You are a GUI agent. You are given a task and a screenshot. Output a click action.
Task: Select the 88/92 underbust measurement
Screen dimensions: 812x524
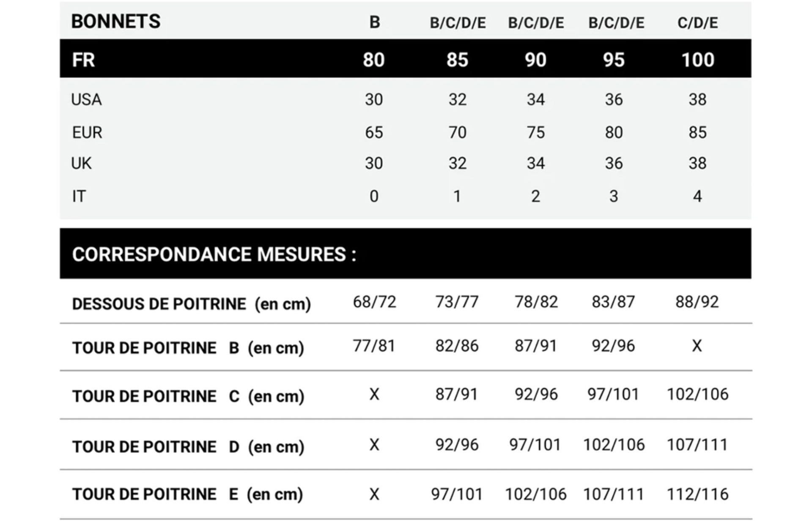pyautogui.click(x=697, y=302)
